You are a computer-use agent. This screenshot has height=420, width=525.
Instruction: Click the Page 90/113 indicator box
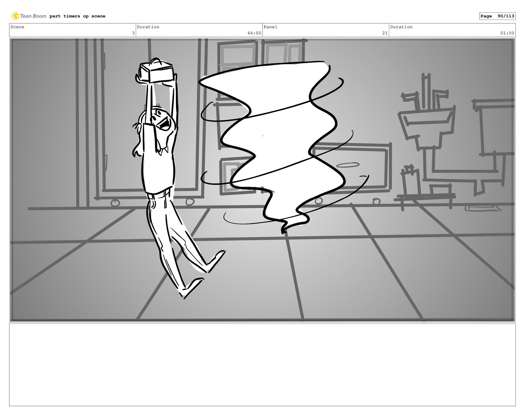[x=497, y=16]
